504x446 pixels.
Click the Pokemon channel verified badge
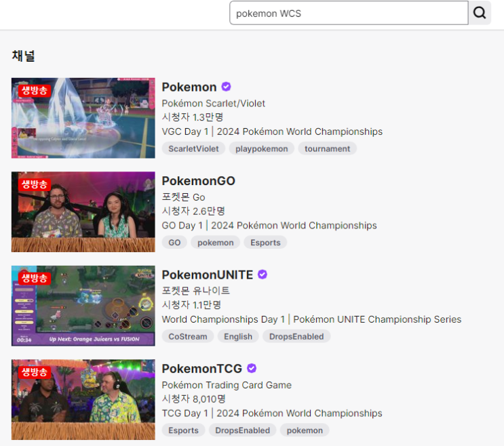[x=227, y=87]
